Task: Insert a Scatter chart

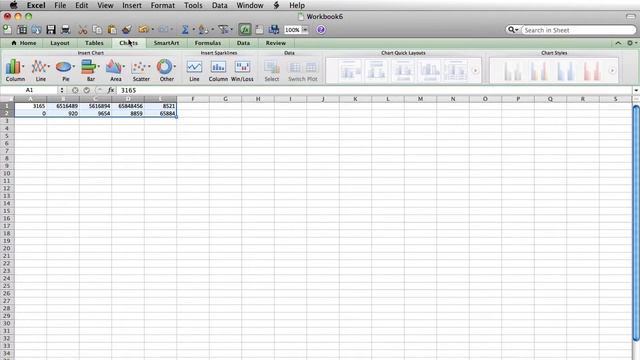Action: [141, 70]
